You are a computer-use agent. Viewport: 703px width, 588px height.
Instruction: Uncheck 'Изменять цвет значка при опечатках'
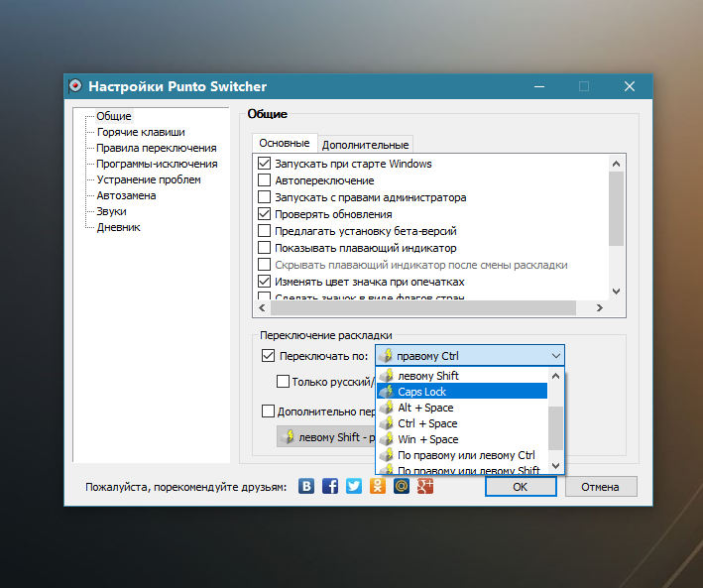(264, 282)
